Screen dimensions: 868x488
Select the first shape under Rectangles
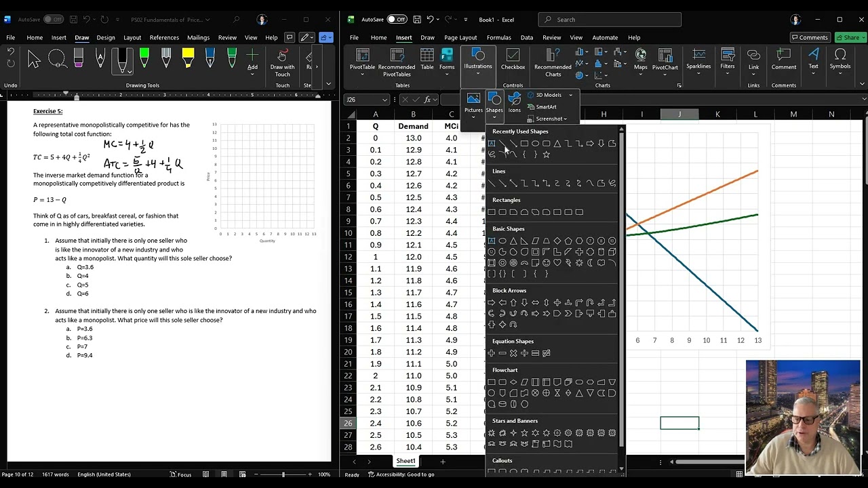click(492, 212)
